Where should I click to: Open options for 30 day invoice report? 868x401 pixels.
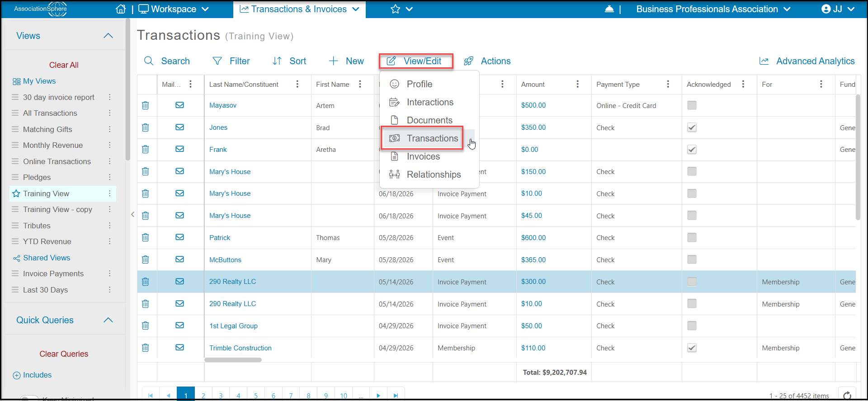click(110, 97)
